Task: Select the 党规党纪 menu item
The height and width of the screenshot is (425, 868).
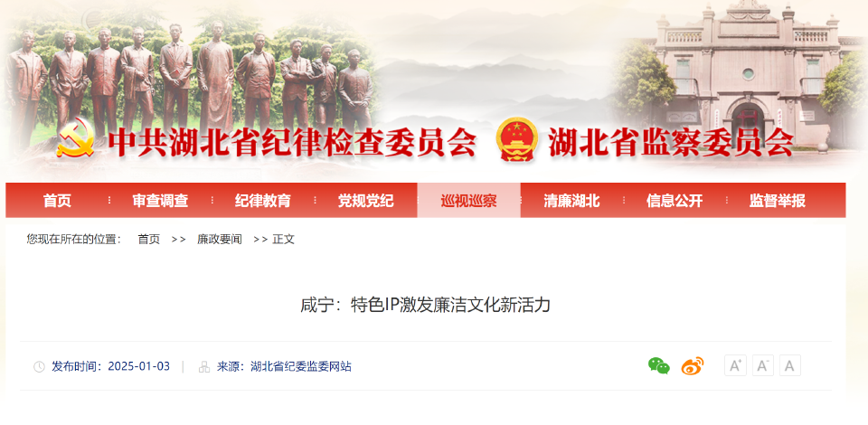Action: pyautogui.click(x=366, y=201)
